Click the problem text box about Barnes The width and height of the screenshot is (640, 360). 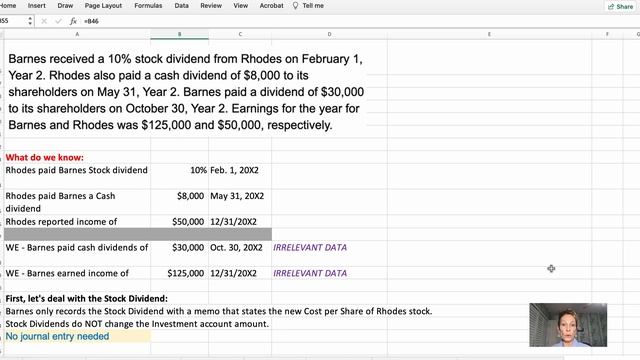(186, 92)
